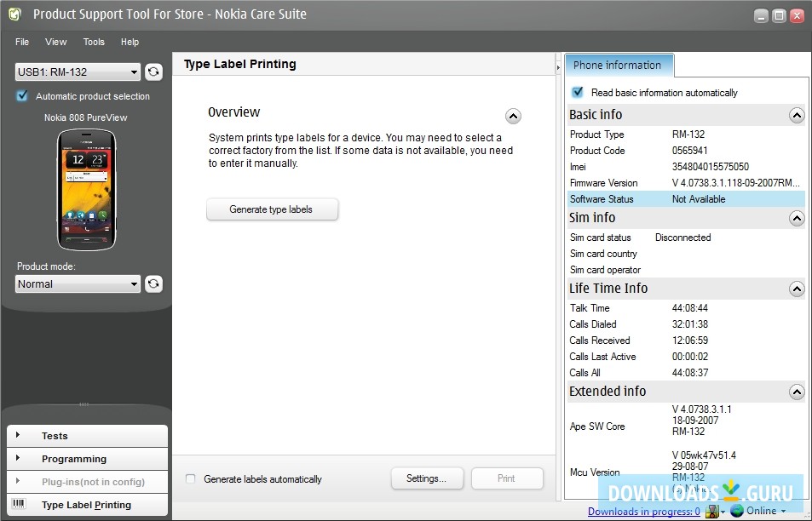812x521 pixels.
Task: Click the Nokia 808 PureView product name
Action: pos(85,117)
